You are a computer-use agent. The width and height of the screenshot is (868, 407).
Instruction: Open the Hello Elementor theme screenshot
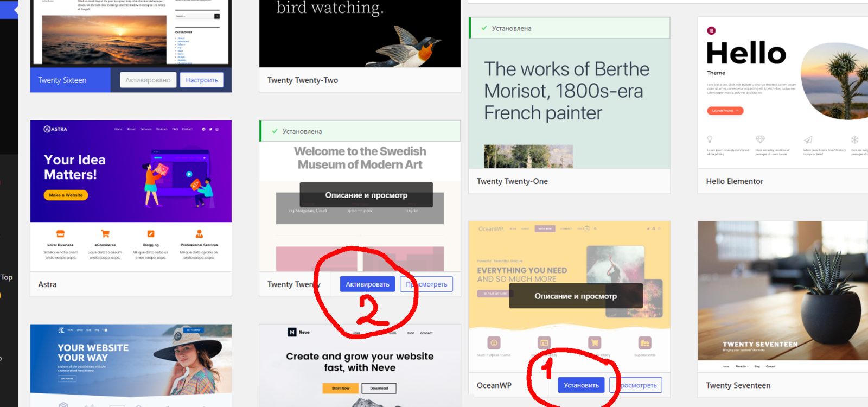tap(783, 92)
